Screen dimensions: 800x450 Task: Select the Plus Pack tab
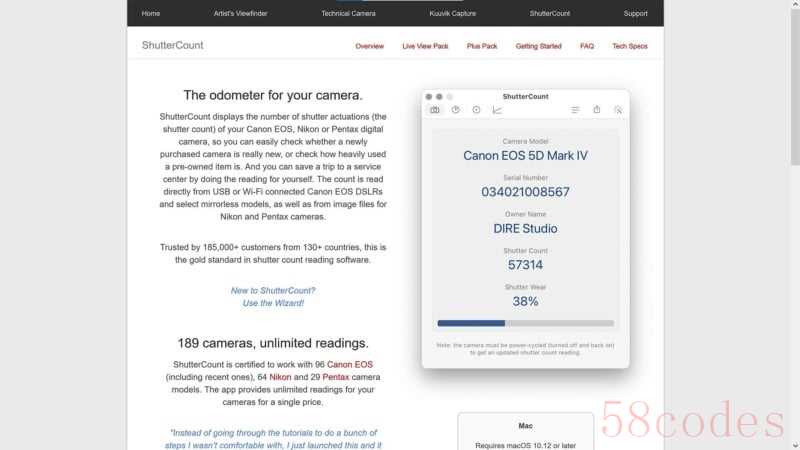pyautogui.click(x=482, y=46)
